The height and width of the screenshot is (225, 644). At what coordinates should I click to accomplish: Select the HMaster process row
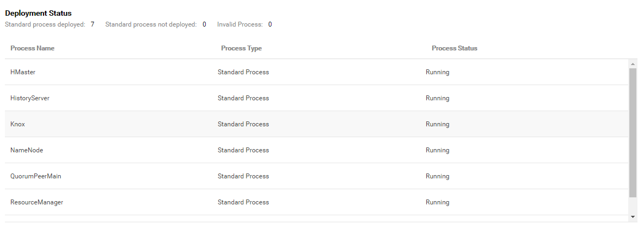pos(317,72)
